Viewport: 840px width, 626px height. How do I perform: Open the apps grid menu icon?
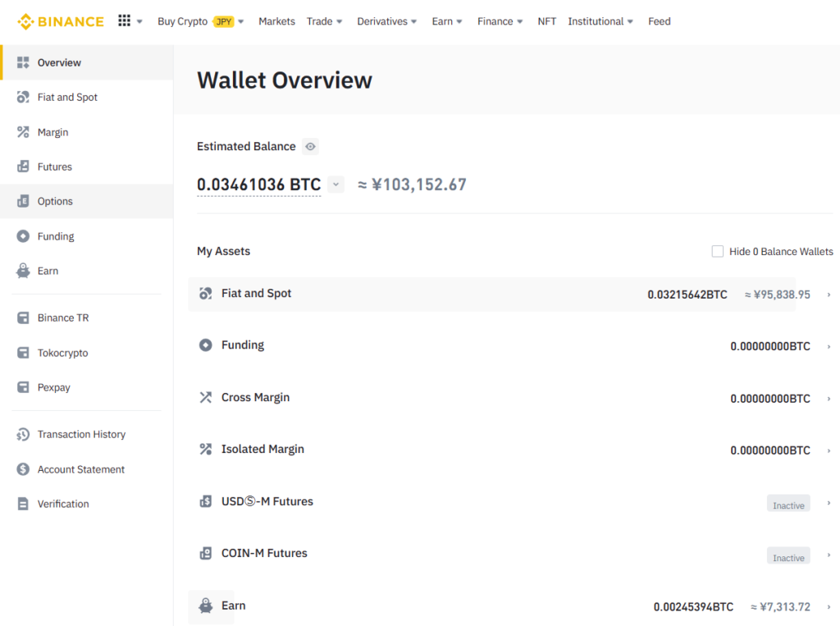[x=125, y=21]
